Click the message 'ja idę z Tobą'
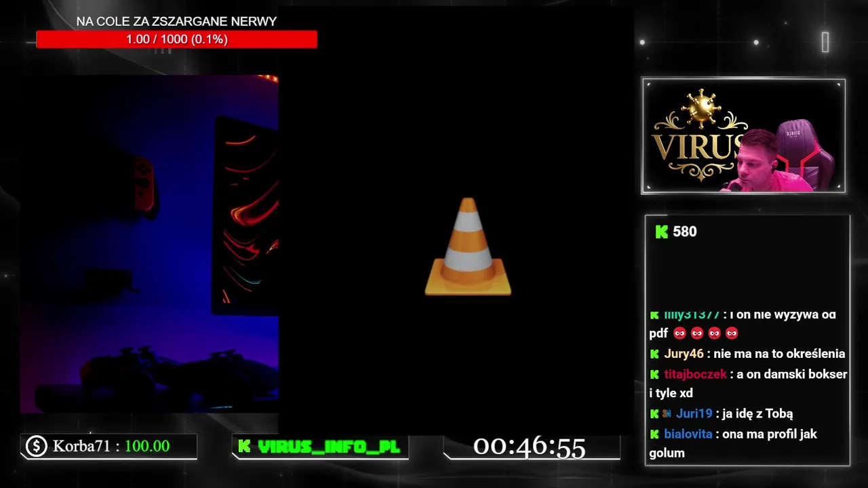868x488 pixels. click(x=757, y=413)
